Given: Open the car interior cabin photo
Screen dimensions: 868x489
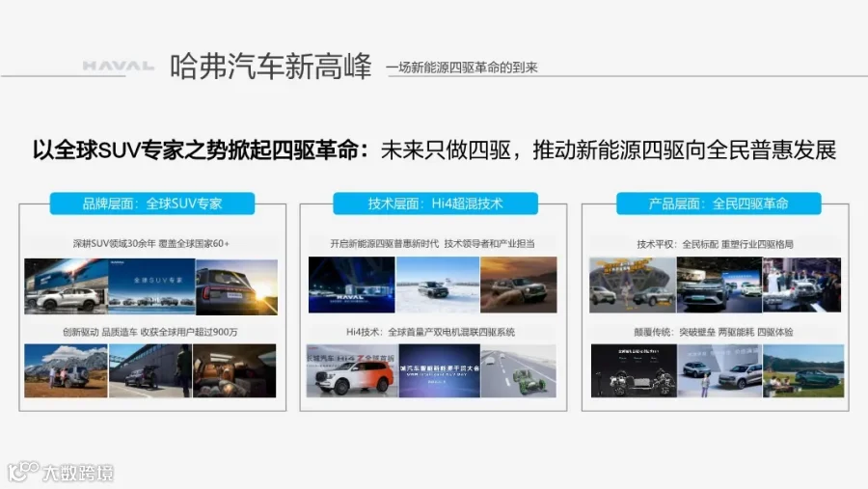Looking at the screenshot, I should 234,370.
